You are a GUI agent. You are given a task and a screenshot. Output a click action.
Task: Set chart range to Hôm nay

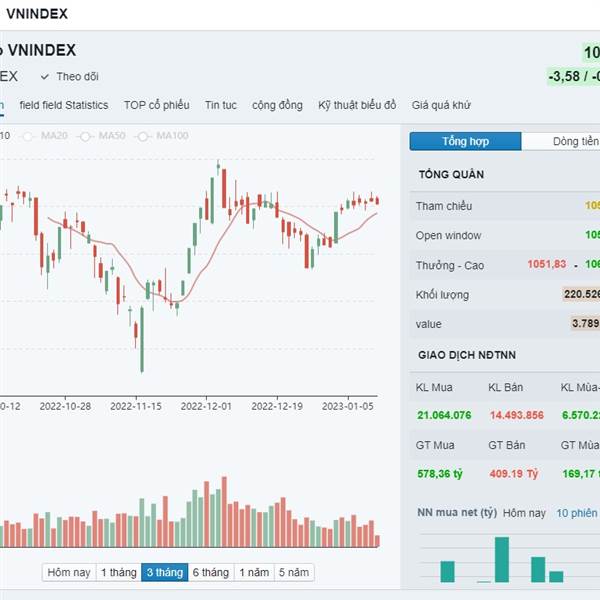(x=69, y=572)
